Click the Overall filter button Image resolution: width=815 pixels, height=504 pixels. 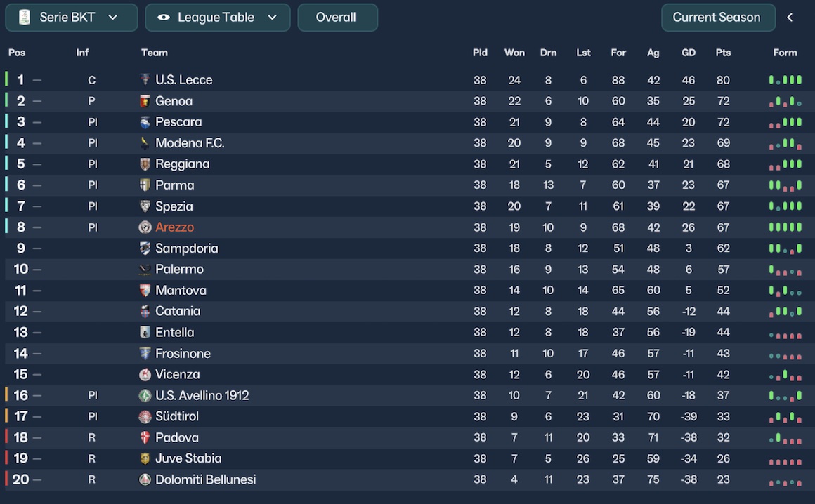click(337, 18)
